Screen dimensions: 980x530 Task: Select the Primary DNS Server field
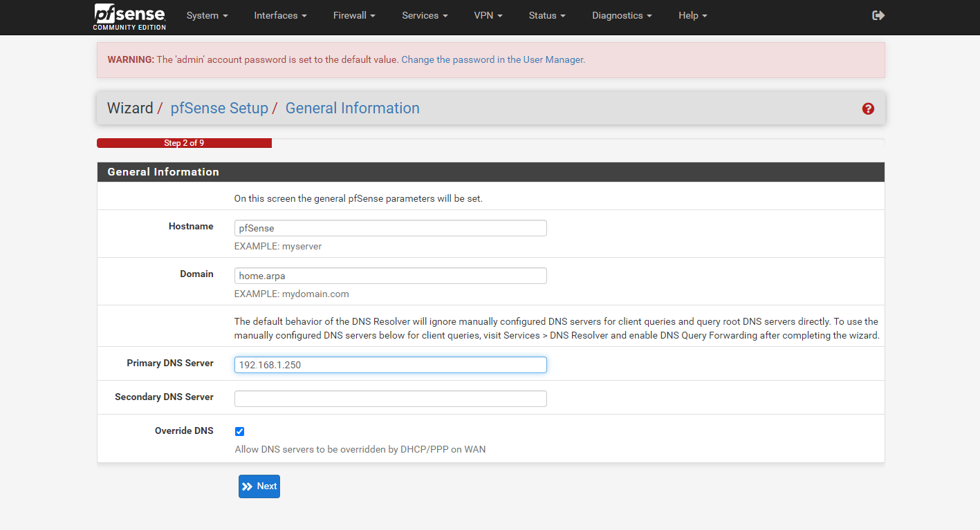390,365
